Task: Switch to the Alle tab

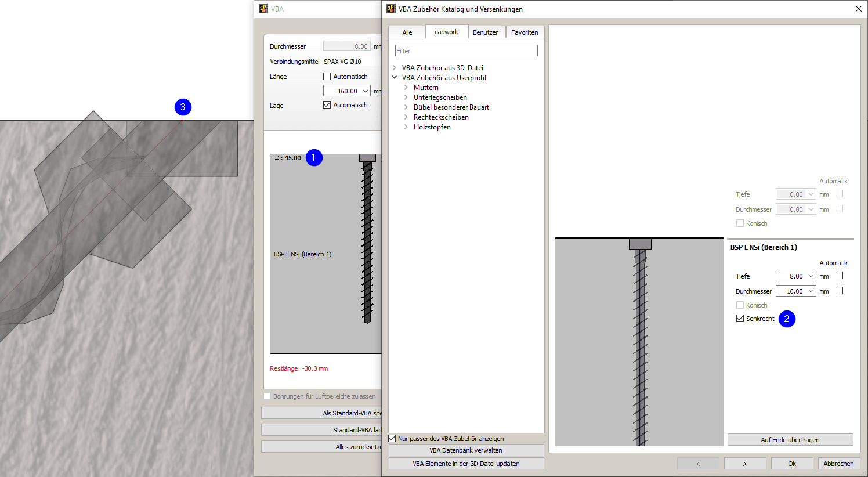Action: pos(407,32)
